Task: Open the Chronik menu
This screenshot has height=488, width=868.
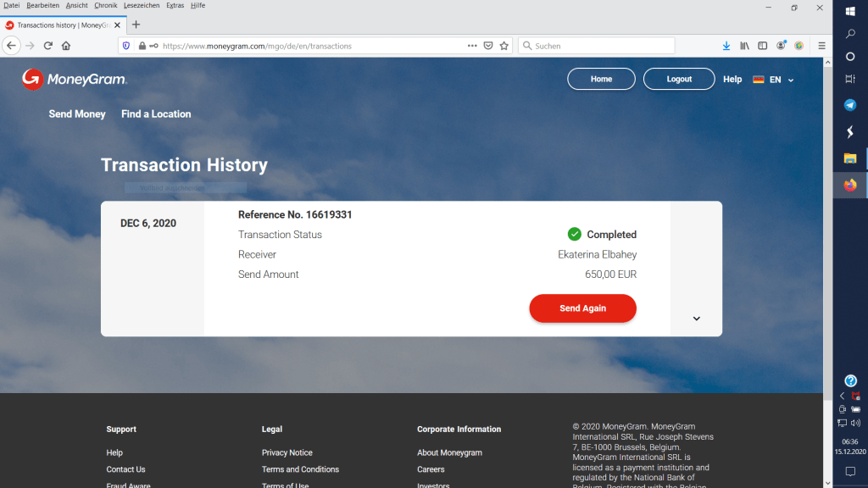Action: [106, 5]
